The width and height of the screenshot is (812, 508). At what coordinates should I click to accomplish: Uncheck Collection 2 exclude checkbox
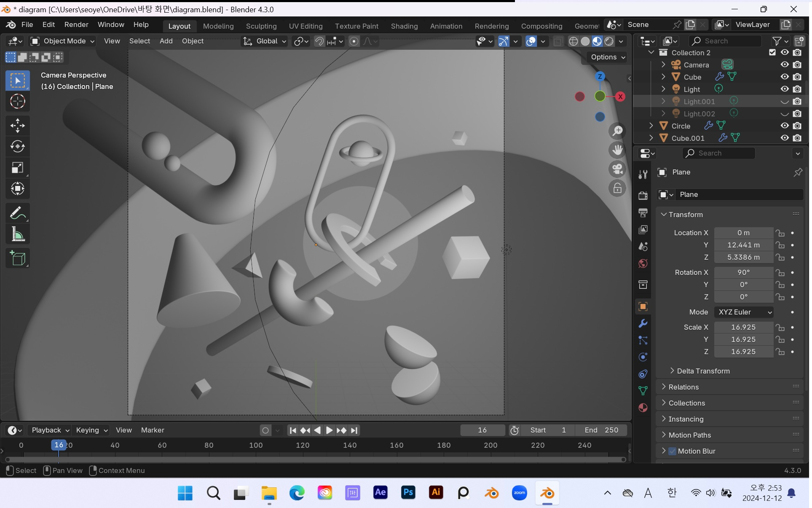[772, 52]
